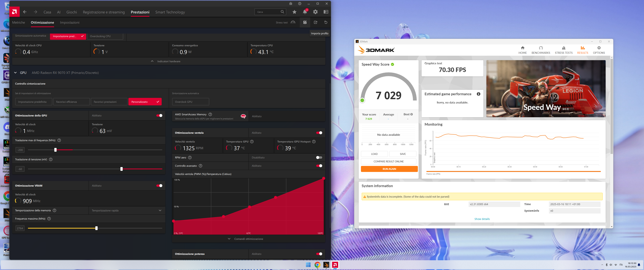Click the Stress test gauge icon
Screen dimensions: 644x270
293,22
